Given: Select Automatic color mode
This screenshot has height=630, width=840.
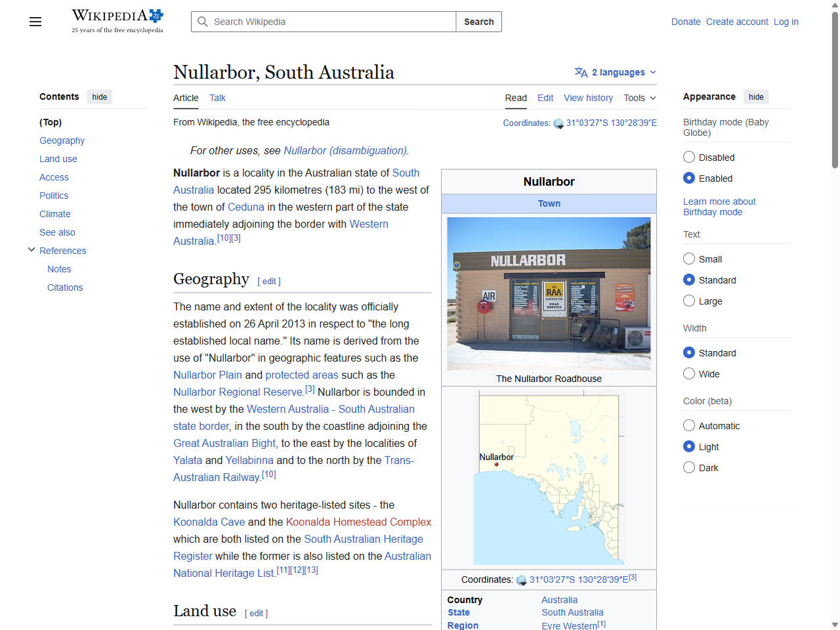Looking at the screenshot, I should (x=689, y=425).
